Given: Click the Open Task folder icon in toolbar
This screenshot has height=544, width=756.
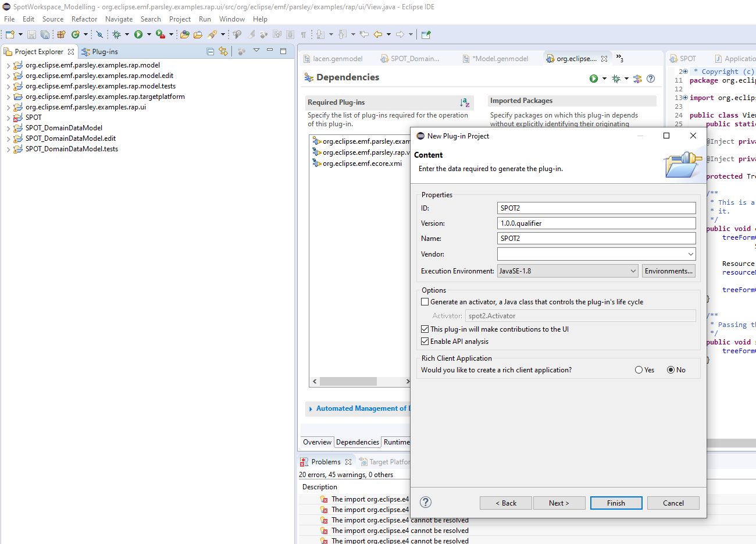Looking at the screenshot, I should (198, 34).
